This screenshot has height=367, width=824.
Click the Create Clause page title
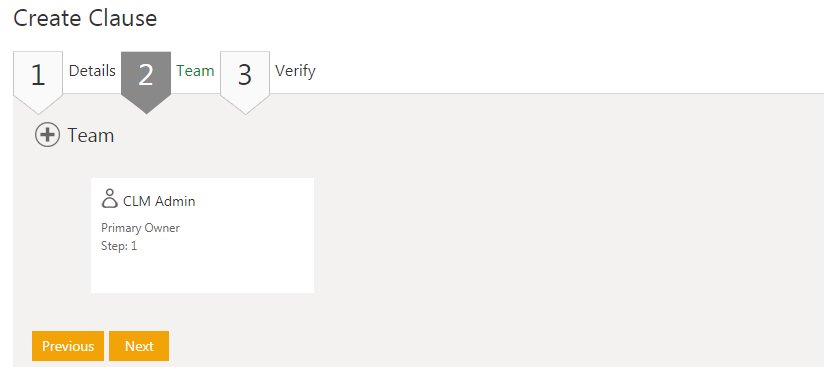pyautogui.click(x=85, y=18)
